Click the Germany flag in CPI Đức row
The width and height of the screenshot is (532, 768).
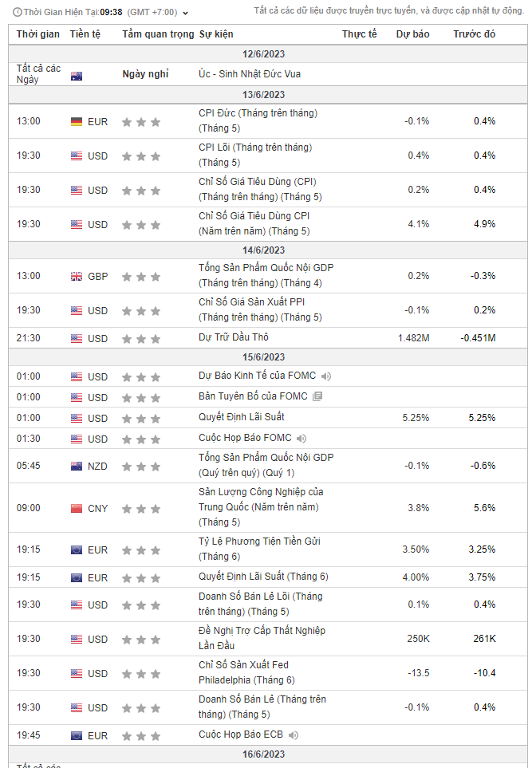click(77, 122)
